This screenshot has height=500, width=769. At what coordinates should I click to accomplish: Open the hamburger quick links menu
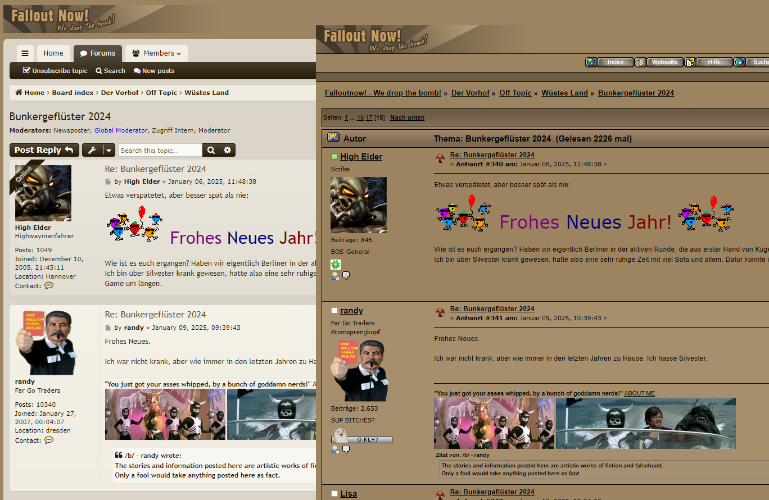[x=25, y=53]
